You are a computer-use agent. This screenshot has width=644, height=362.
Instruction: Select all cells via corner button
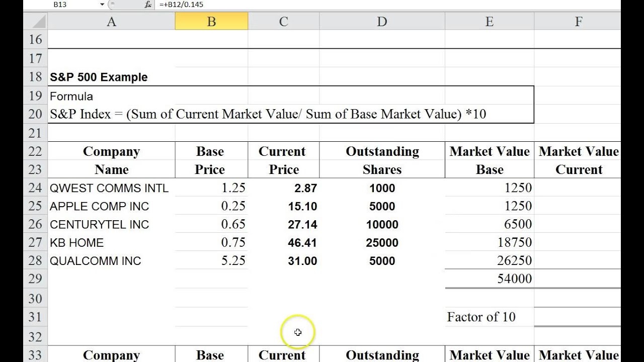click(35, 22)
